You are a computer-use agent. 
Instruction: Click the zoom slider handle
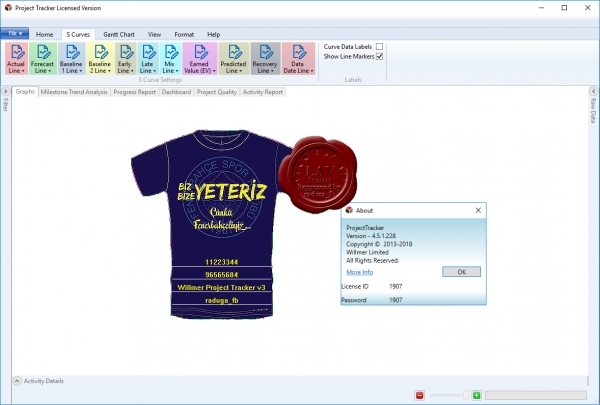point(466,395)
